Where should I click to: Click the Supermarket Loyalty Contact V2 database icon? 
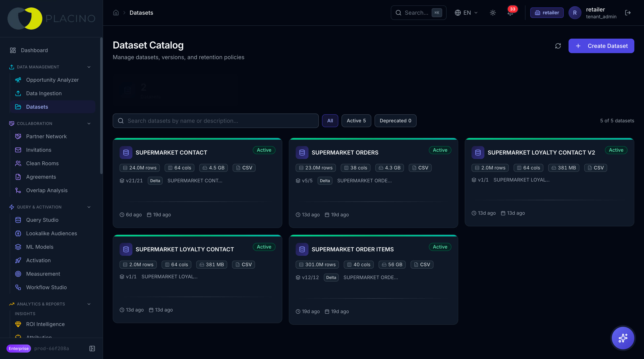pyautogui.click(x=478, y=153)
